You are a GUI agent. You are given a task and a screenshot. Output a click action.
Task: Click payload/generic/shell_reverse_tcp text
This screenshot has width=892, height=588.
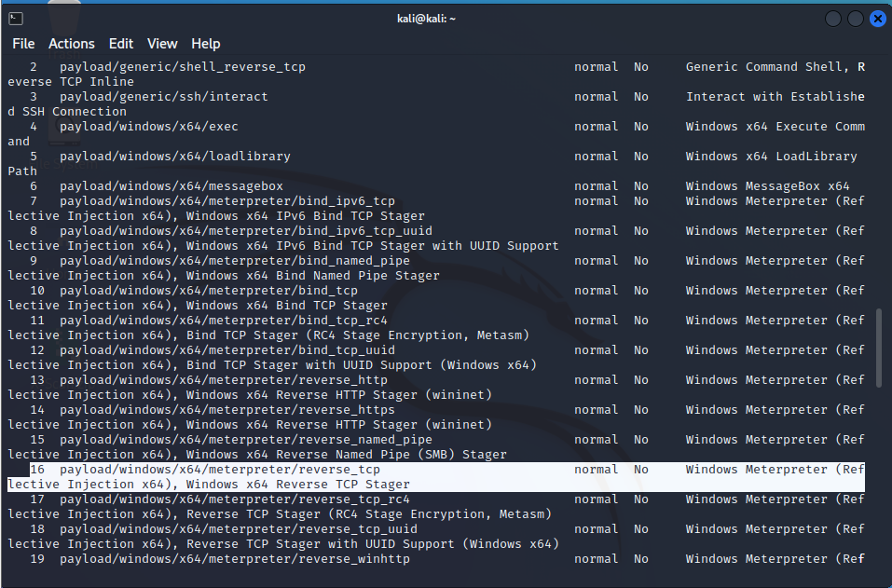183,66
